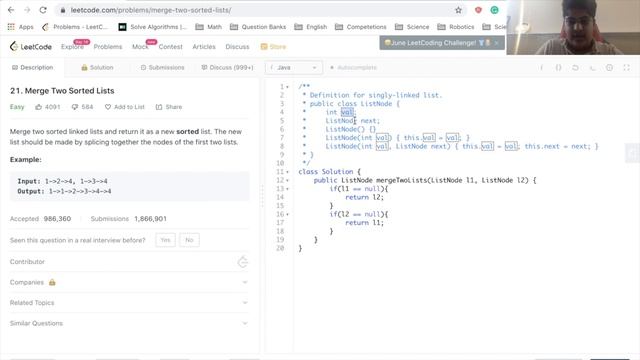Click the LeetCode logo
This screenshot has height=360, width=640.
[31, 47]
